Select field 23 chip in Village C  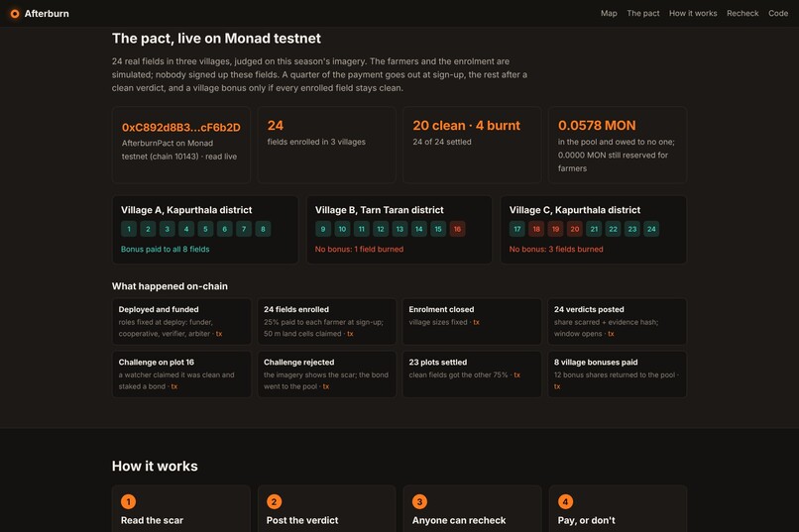pos(632,229)
